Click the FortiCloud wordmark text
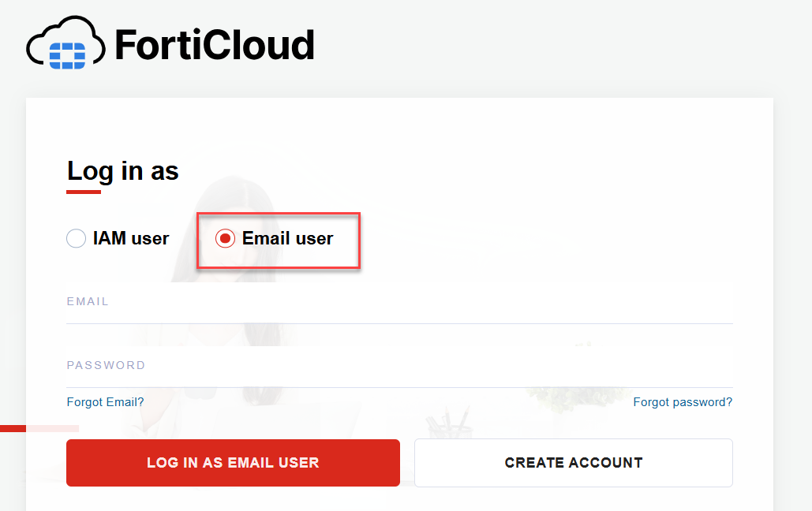 click(215, 45)
